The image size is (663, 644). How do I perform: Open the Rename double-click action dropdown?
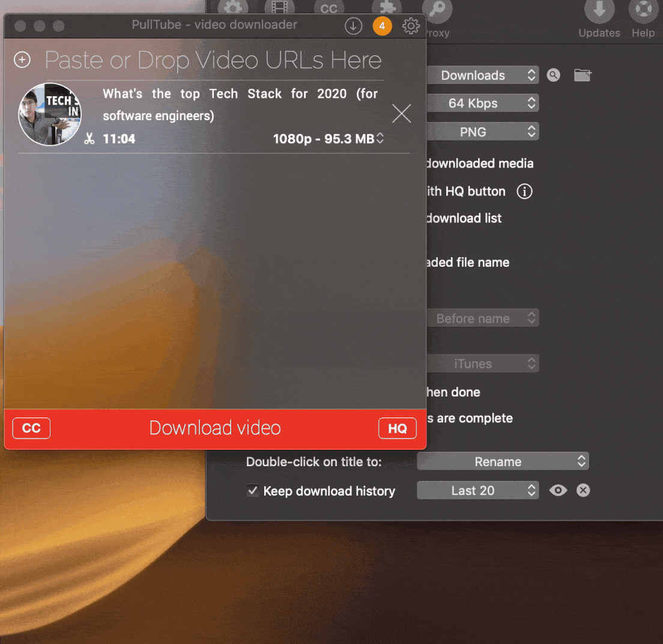tap(503, 461)
